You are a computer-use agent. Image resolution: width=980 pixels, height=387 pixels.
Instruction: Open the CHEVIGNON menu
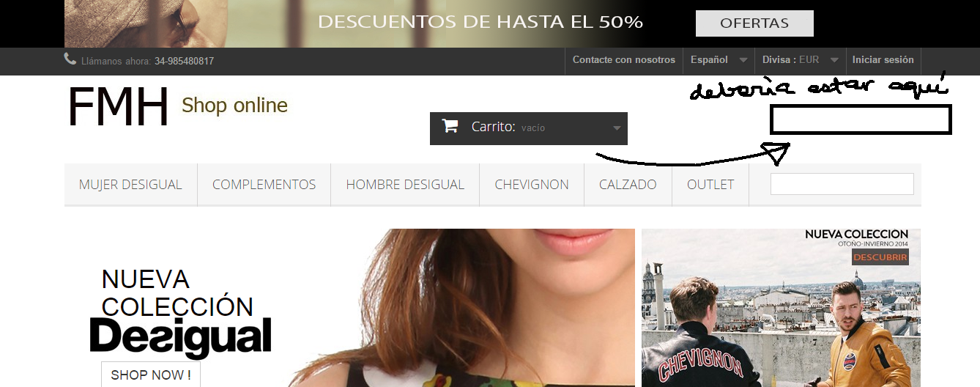532,185
